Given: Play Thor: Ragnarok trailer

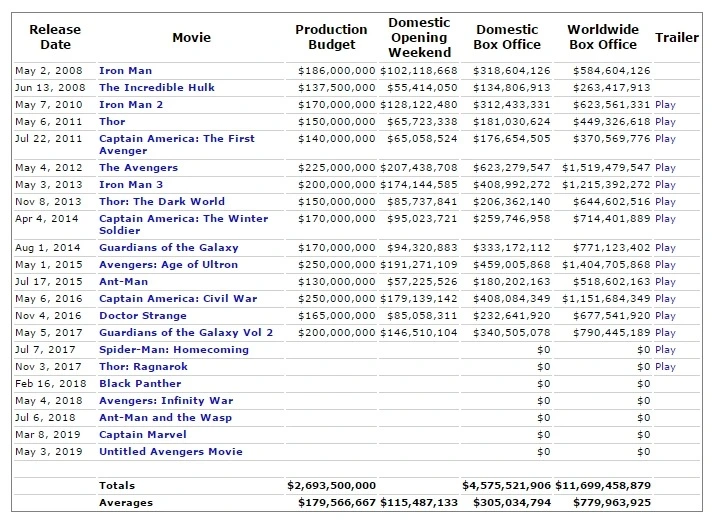Looking at the screenshot, I should [x=665, y=367].
